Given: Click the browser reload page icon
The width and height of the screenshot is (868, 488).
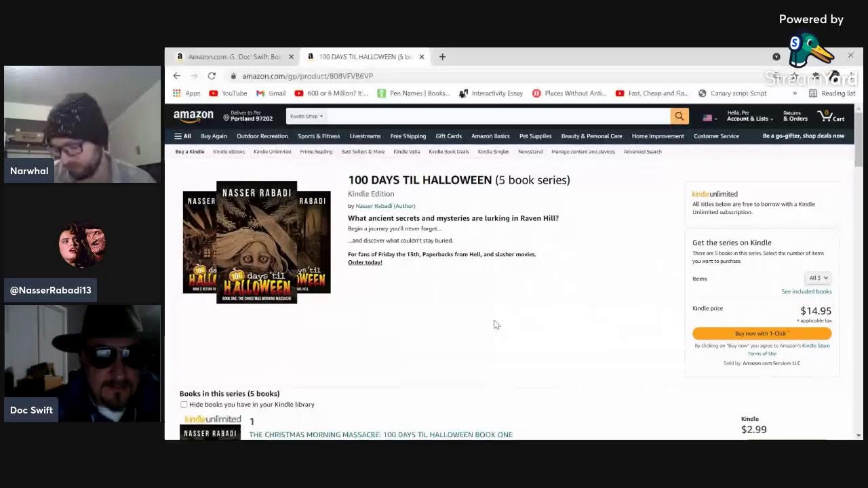Looking at the screenshot, I should point(212,76).
